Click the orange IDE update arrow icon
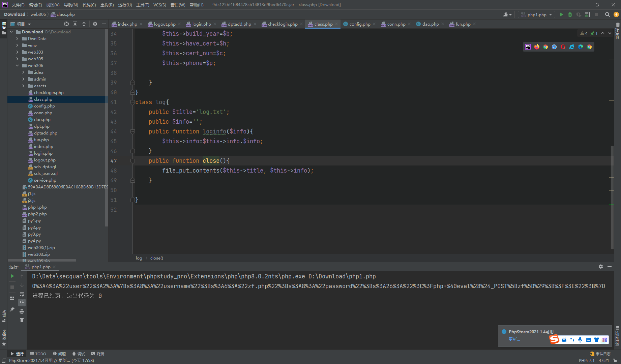Screen dimensions: 621x364 [x=616, y=14]
